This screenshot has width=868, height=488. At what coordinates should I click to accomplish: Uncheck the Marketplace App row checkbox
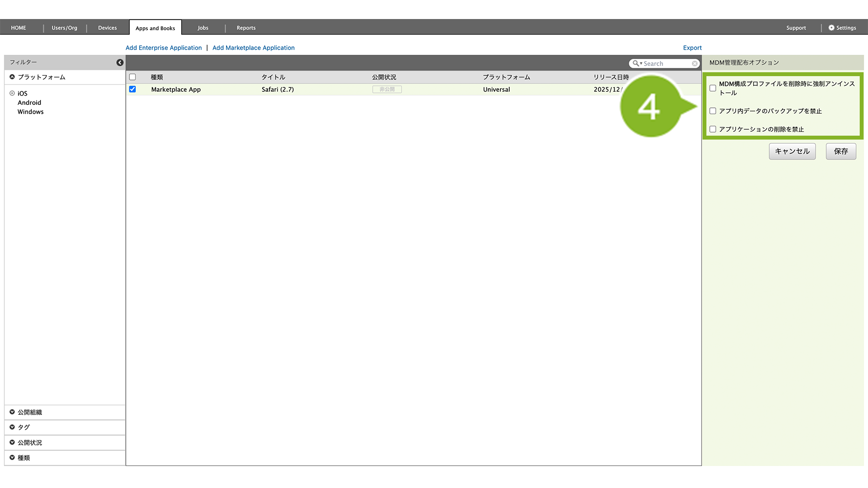pos(132,89)
